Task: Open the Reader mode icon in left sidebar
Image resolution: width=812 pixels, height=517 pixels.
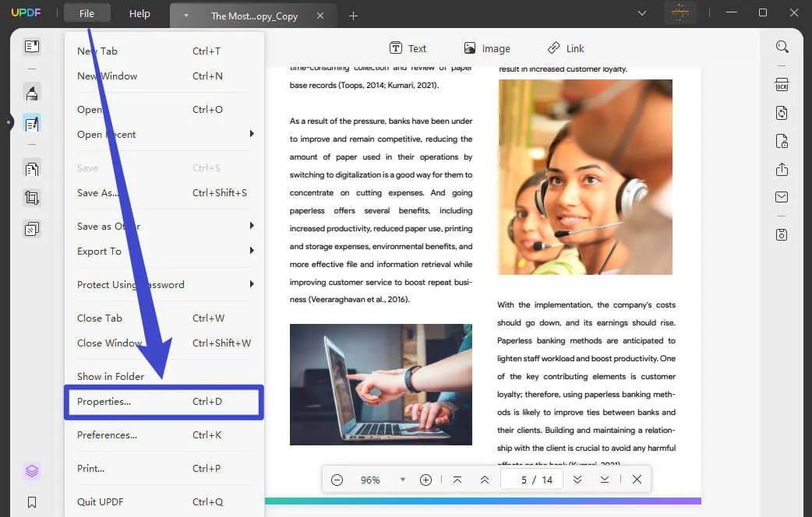Action: (32, 47)
